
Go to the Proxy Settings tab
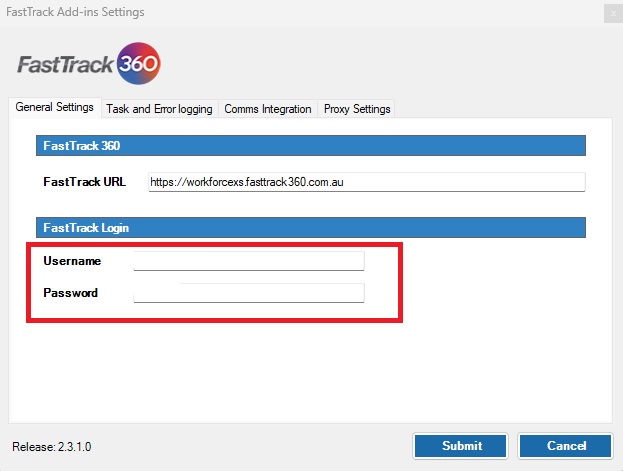pyautogui.click(x=357, y=109)
